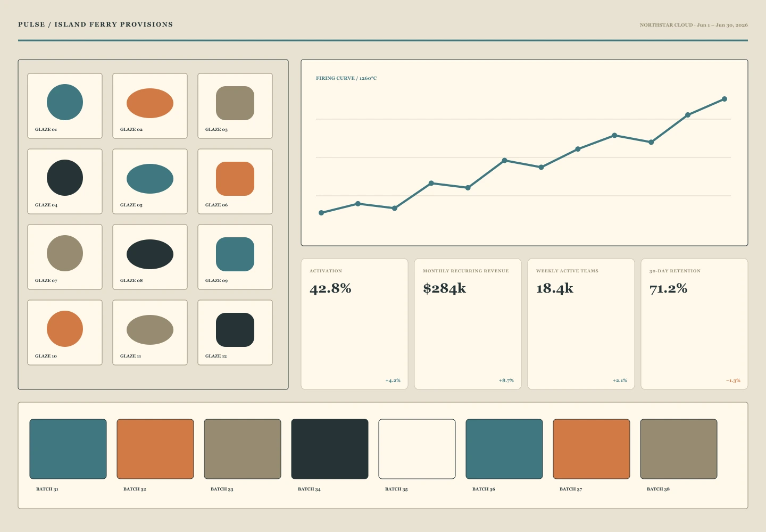Select the BATCH 33 tan thumbnail

243,449
